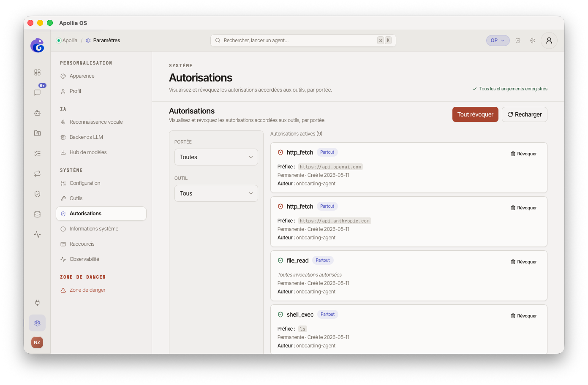Open Hub de modèles settings
This screenshot has width=588, height=385.
(x=101, y=152)
